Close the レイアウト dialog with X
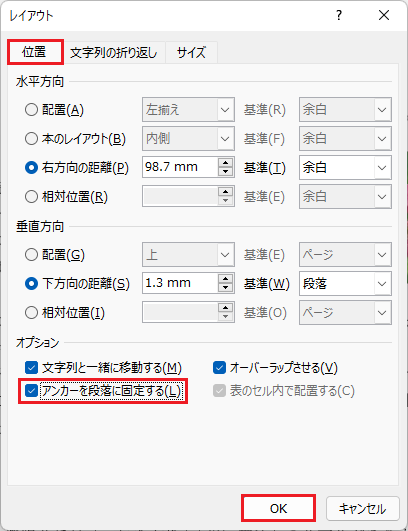 click(x=384, y=15)
